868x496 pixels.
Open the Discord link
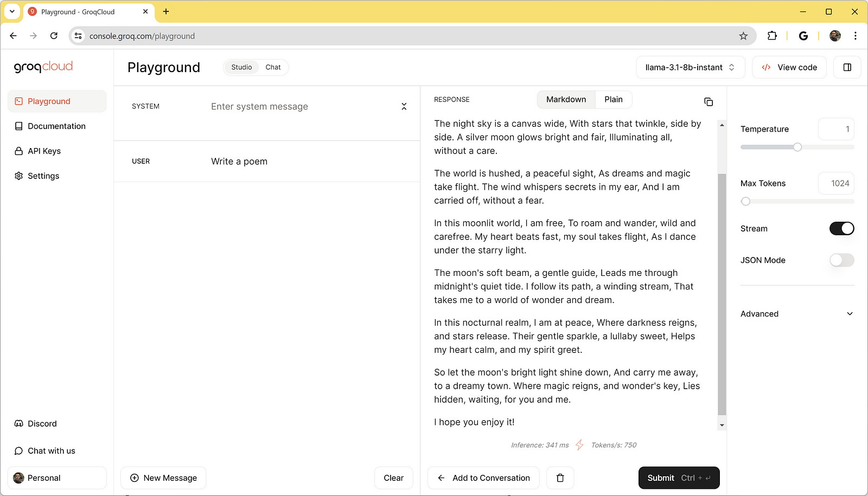tap(36, 424)
